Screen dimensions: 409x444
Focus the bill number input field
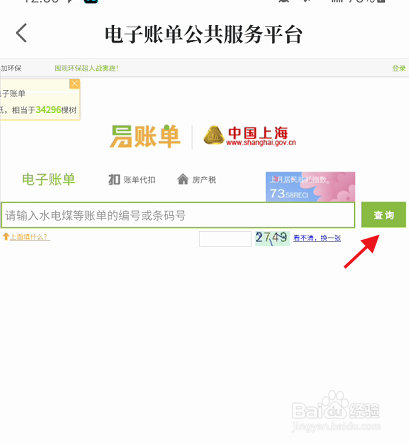178,215
